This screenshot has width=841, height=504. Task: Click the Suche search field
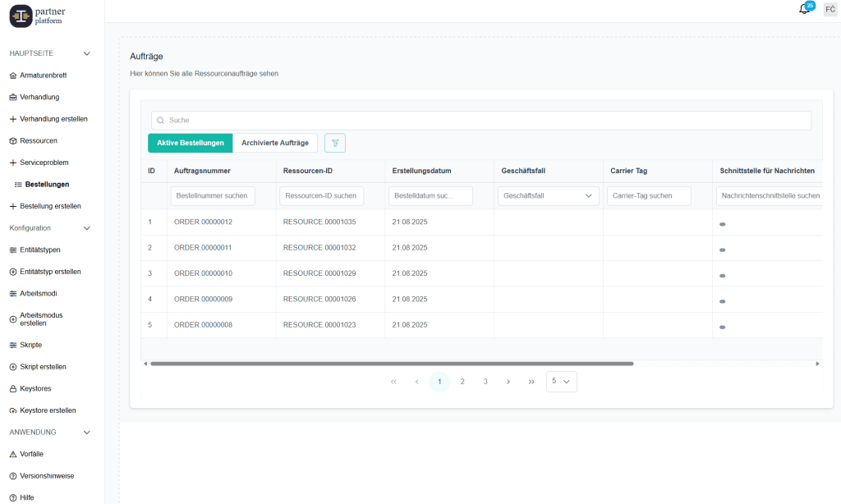tap(481, 121)
